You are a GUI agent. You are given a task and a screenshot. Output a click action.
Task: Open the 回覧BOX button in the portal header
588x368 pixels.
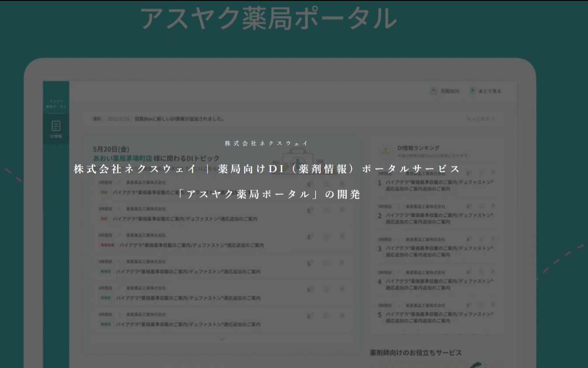pyautogui.click(x=445, y=91)
